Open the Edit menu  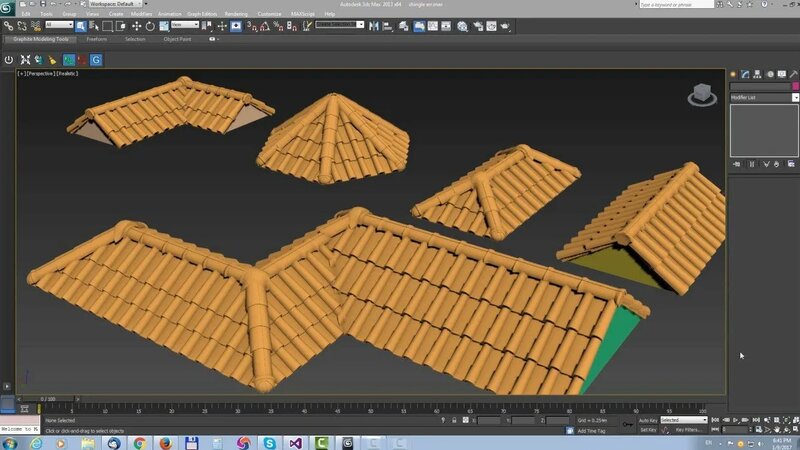pyautogui.click(x=26, y=14)
